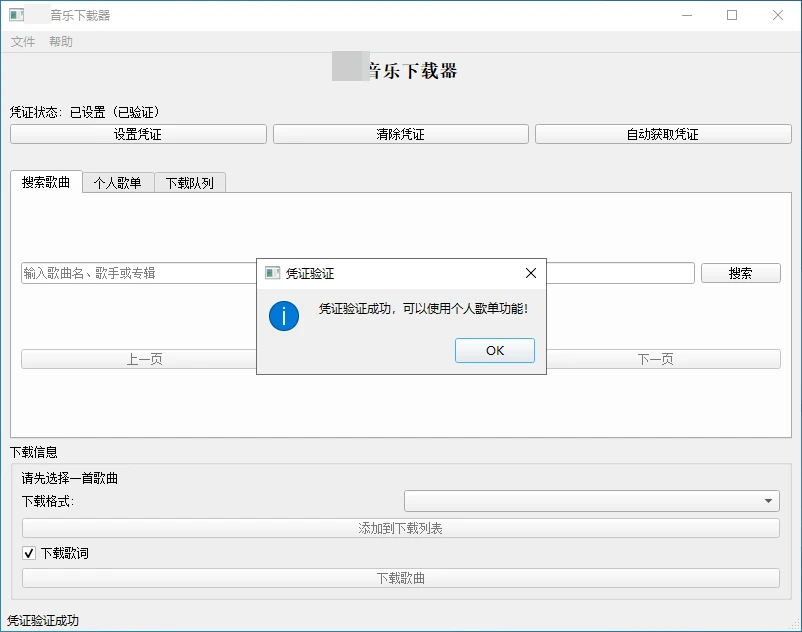
Task: Open the 帮助 menu
Action: [x=61, y=42]
